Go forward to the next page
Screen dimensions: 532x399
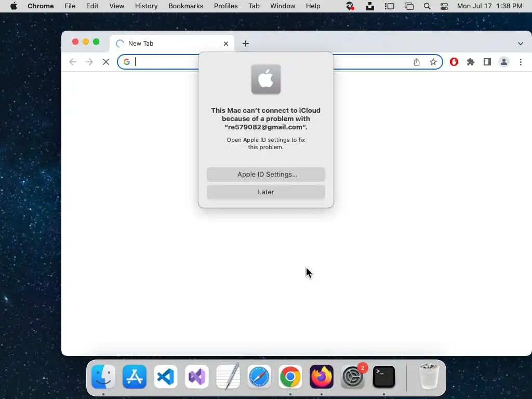click(x=89, y=62)
